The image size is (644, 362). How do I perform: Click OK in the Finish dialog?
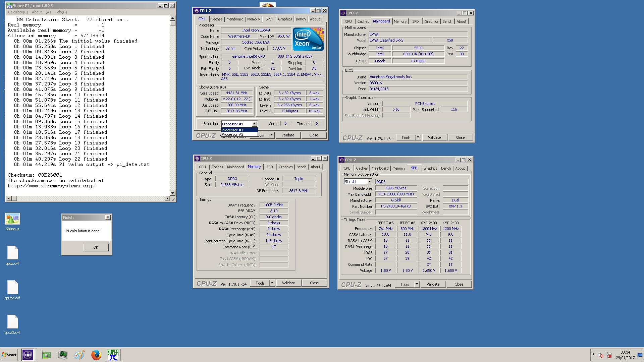pos(96,247)
